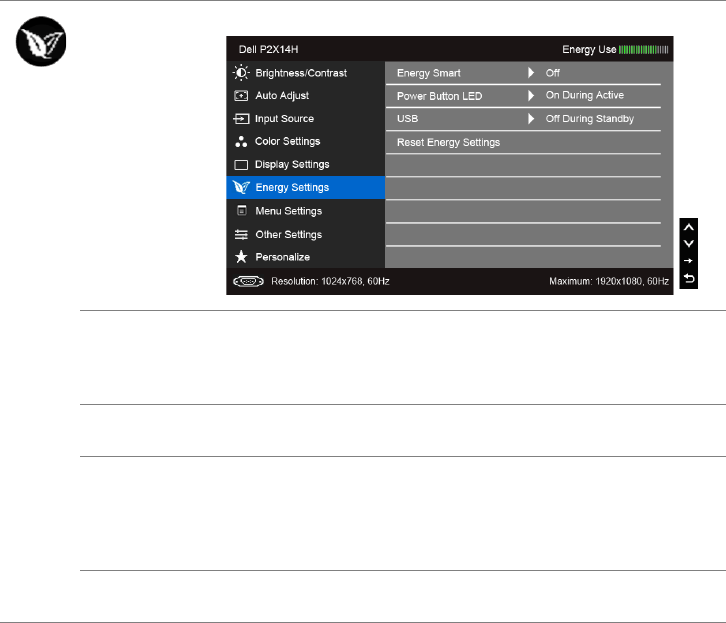Open the Other Settings entry
Viewport: 726px width, 623px height.
point(306,235)
